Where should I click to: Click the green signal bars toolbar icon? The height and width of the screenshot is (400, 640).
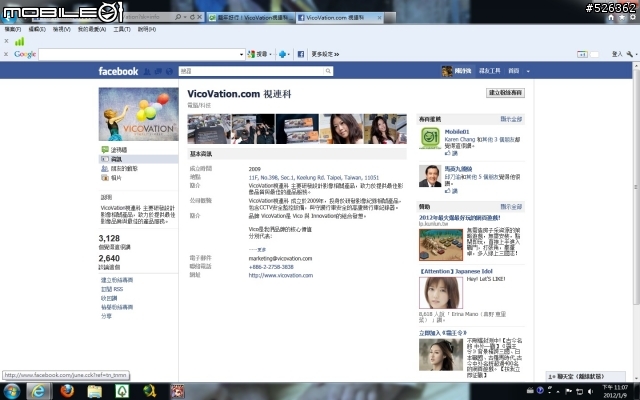(19, 41)
